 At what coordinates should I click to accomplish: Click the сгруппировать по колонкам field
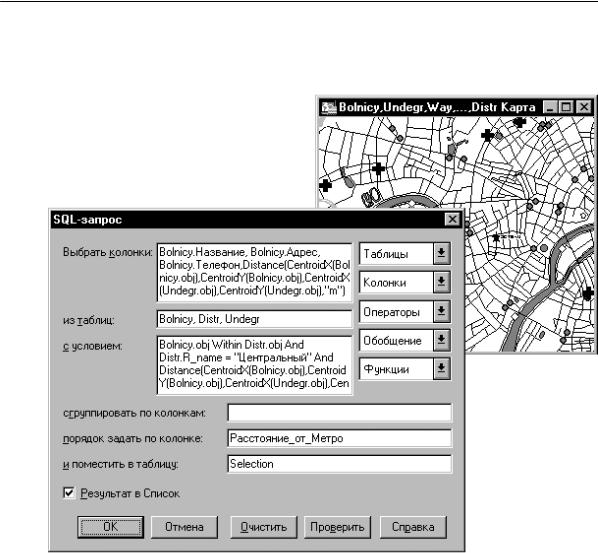(339, 413)
